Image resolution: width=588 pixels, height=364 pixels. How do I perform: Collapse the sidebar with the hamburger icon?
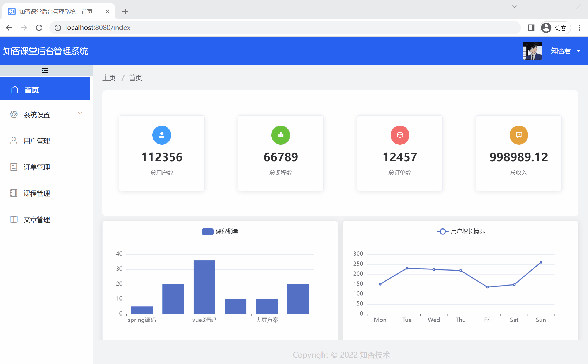[45, 70]
